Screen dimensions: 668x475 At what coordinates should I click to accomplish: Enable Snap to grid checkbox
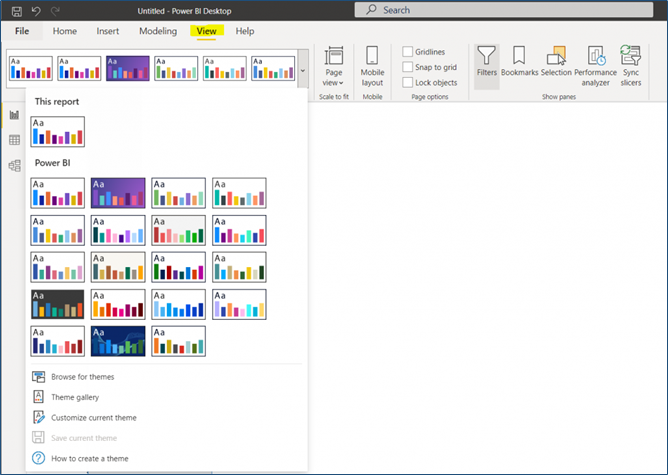408,67
